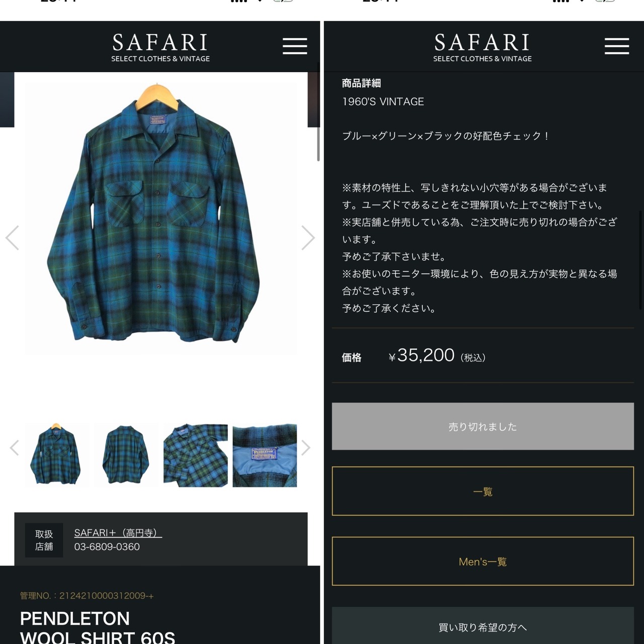This screenshot has width=644, height=644.
Task: Open the hamburger menu on right screen
Action: coord(617,46)
